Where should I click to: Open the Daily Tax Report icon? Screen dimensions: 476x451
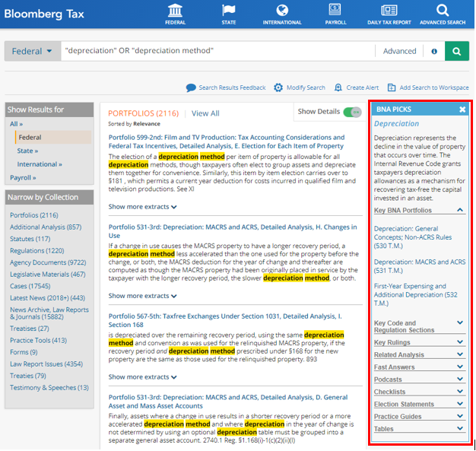pyautogui.click(x=389, y=11)
